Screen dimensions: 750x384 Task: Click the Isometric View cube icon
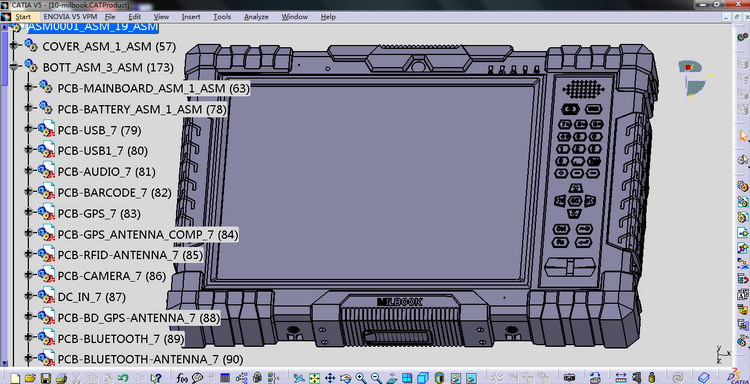423,378
